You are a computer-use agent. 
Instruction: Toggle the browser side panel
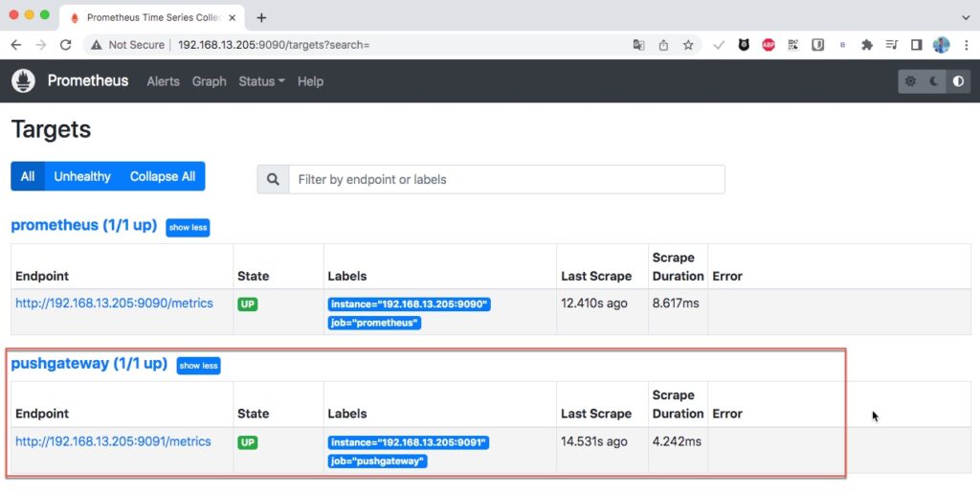pos(916,45)
